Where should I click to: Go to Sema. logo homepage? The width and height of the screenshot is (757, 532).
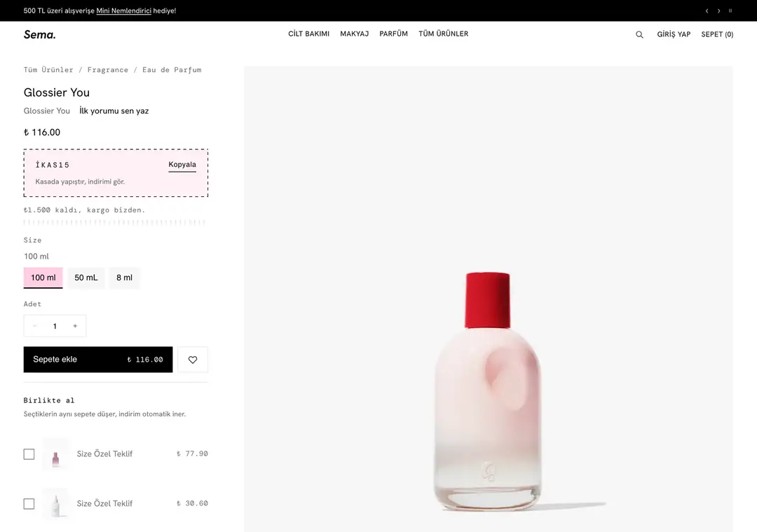39,34
